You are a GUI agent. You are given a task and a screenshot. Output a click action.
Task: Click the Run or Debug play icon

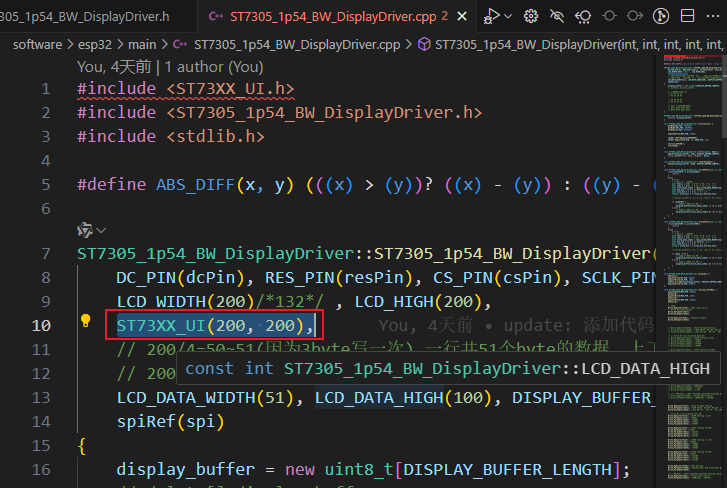(x=491, y=16)
